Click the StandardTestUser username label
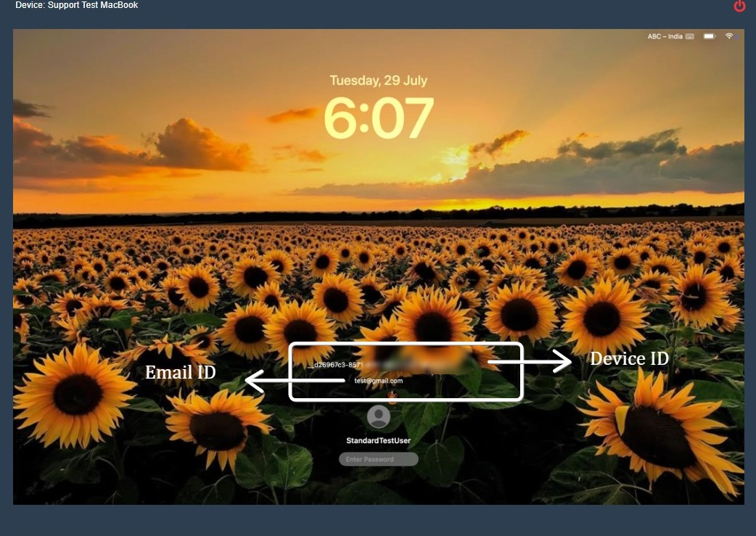The image size is (756, 536). (379, 441)
